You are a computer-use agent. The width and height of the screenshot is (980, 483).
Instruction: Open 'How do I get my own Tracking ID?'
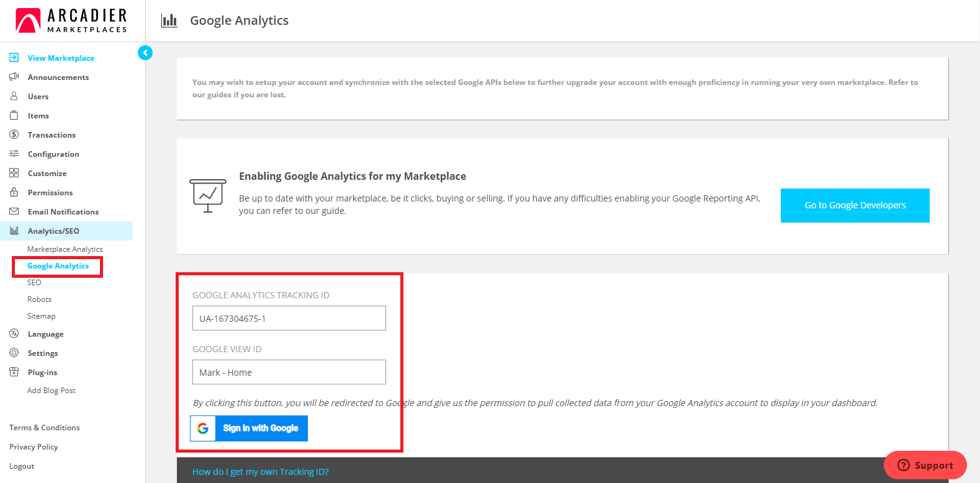tap(261, 472)
